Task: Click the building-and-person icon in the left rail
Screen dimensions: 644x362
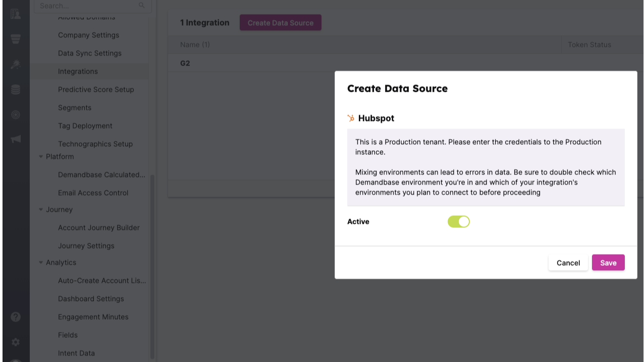Action: click(x=15, y=14)
